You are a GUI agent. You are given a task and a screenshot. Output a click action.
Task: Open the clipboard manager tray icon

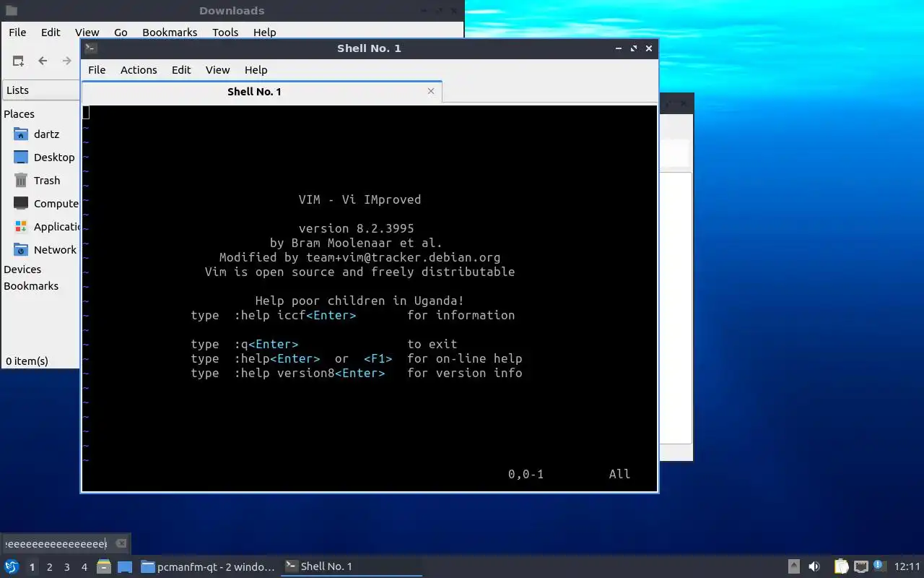[x=842, y=566]
